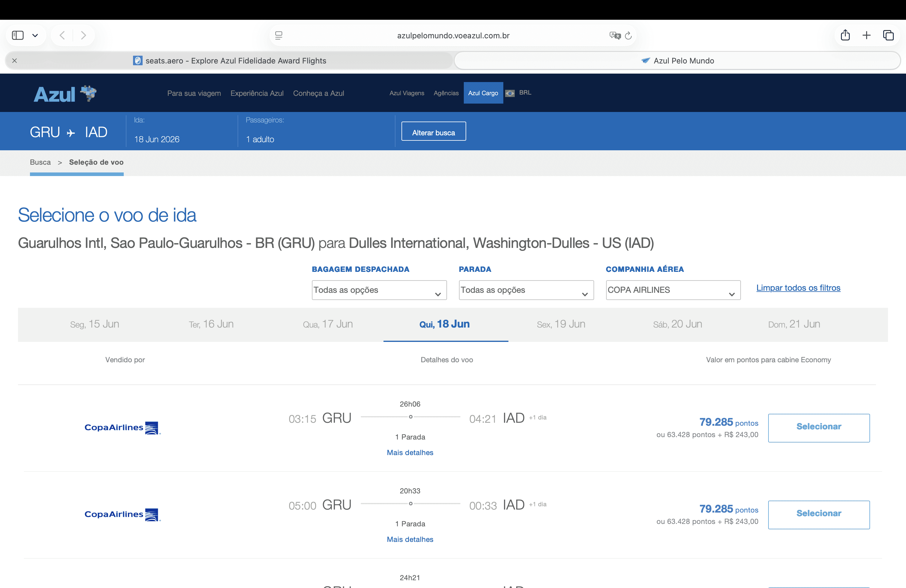Click 1 Parada text on the 26h06 flight
The width and height of the screenshot is (906, 588).
pos(410,437)
